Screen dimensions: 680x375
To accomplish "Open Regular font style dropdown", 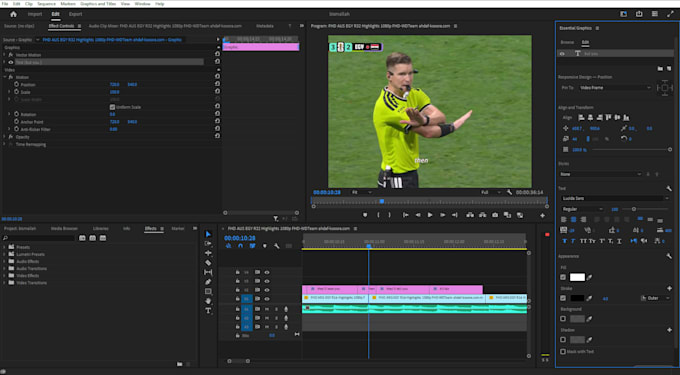I will tap(582, 209).
